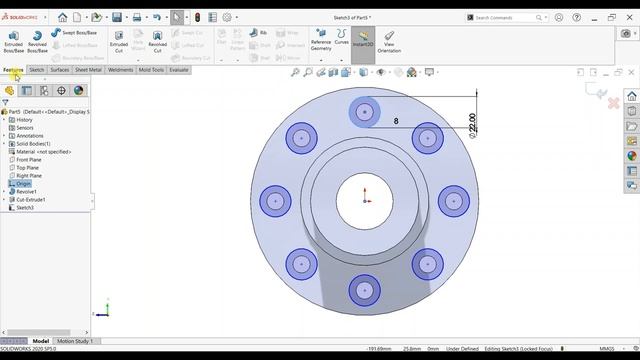Screen dimensions: 640x360
Task: Switch to the Surfaces tab
Action: [60, 70]
